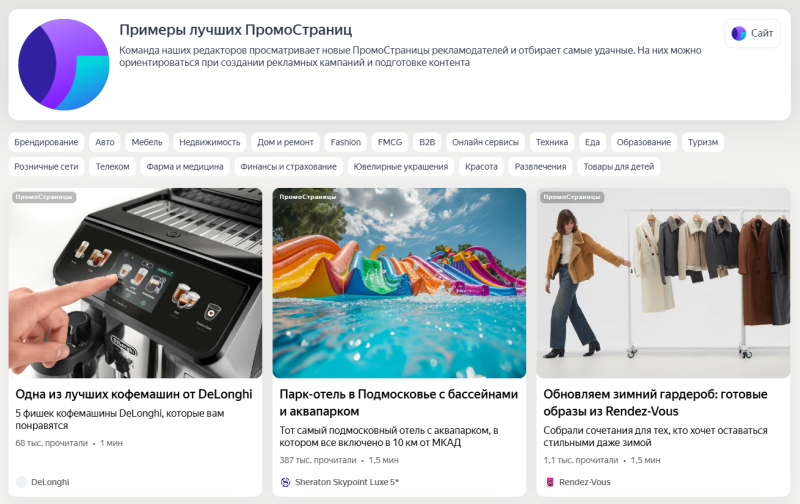Viewport: 800px width, 504px height.
Task: Open article Парк-отель в Подмосковье с бассейнами
Action: click(x=398, y=402)
